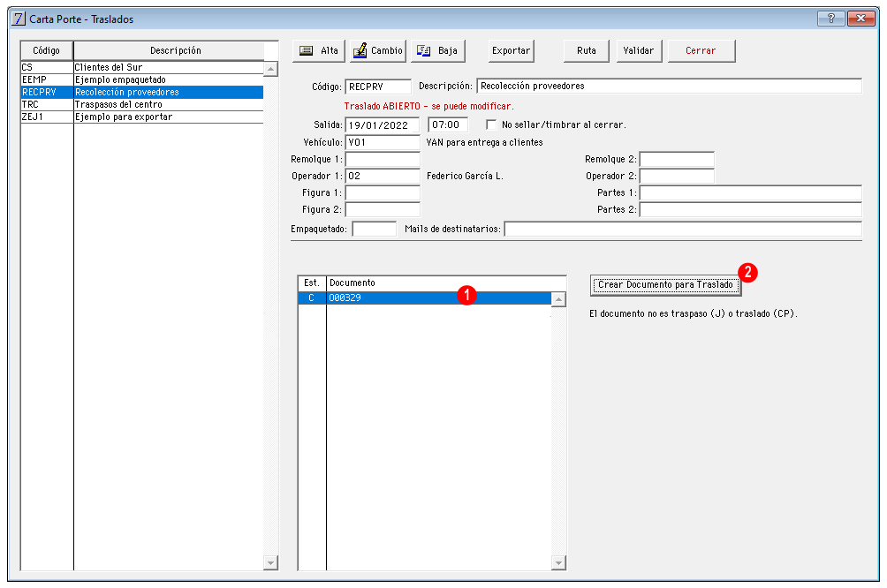Viewport: 887px width, 588px height.
Task: Click the Mails de destinatarios field
Action: coord(683,229)
